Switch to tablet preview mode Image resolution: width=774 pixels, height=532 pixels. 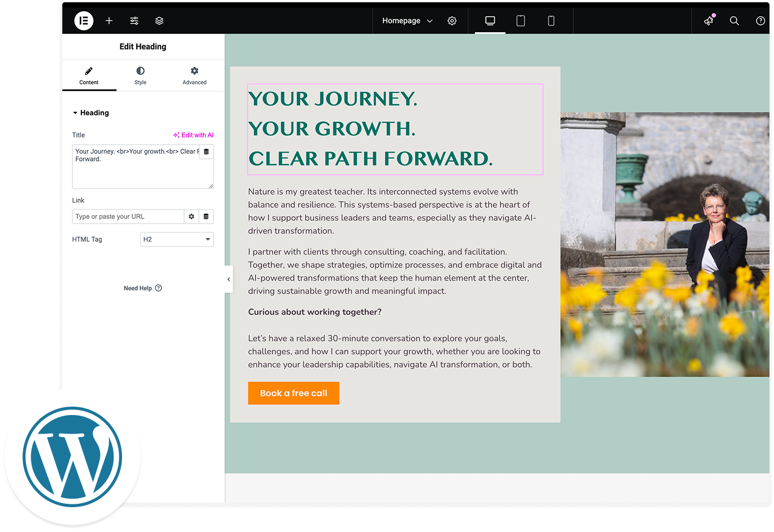[520, 21]
